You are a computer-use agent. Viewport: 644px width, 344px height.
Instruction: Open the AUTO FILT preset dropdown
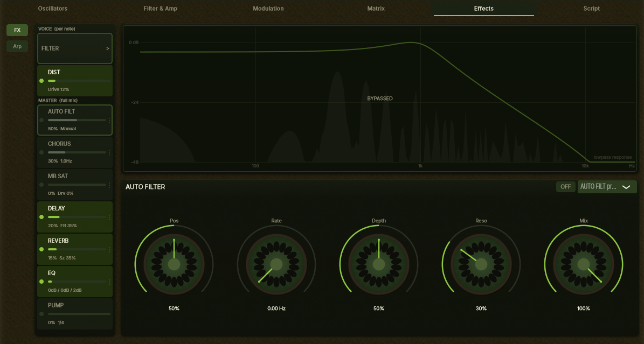(x=607, y=187)
